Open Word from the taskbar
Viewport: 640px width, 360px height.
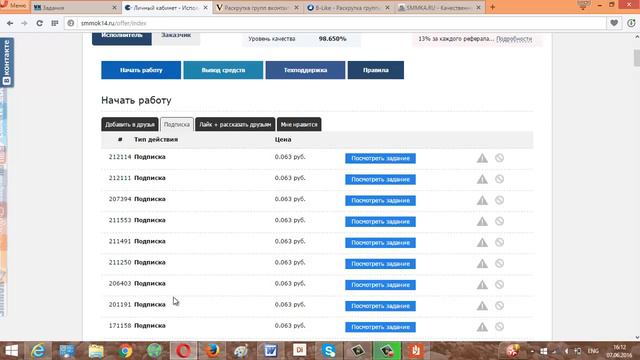(270, 351)
